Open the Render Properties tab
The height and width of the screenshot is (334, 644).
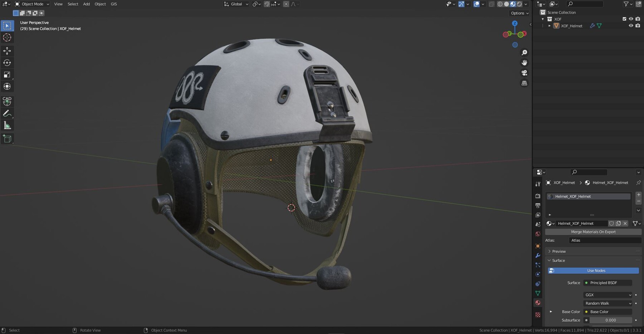pos(538,196)
